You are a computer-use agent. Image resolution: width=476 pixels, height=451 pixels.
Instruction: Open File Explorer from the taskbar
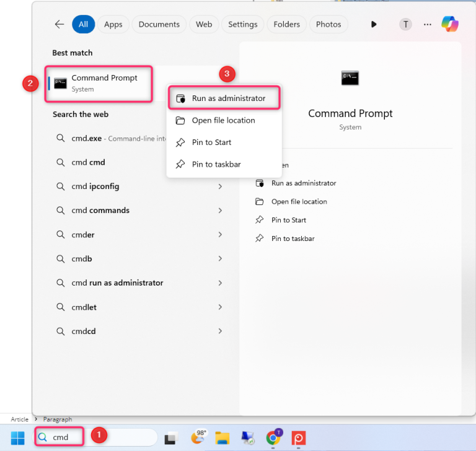tap(223, 438)
